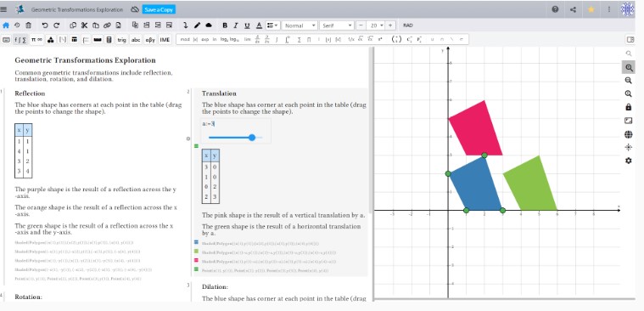Open the font color A icon

(x=259, y=25)
